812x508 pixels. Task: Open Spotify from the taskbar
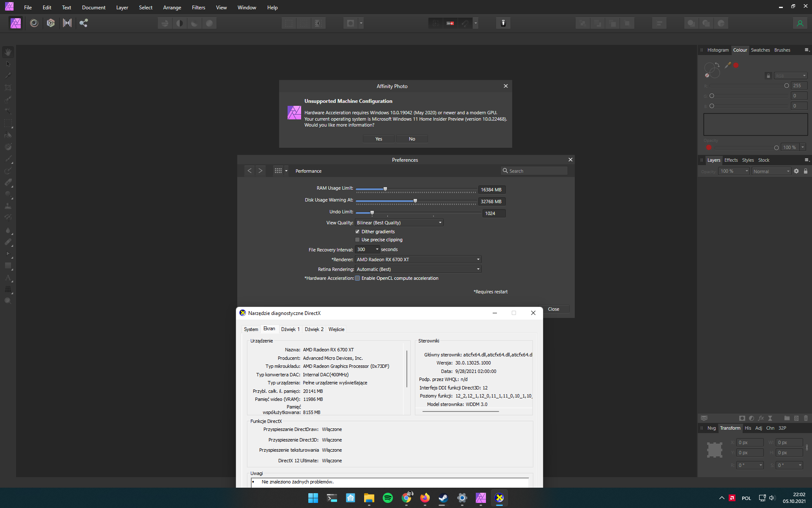[387, 498]
